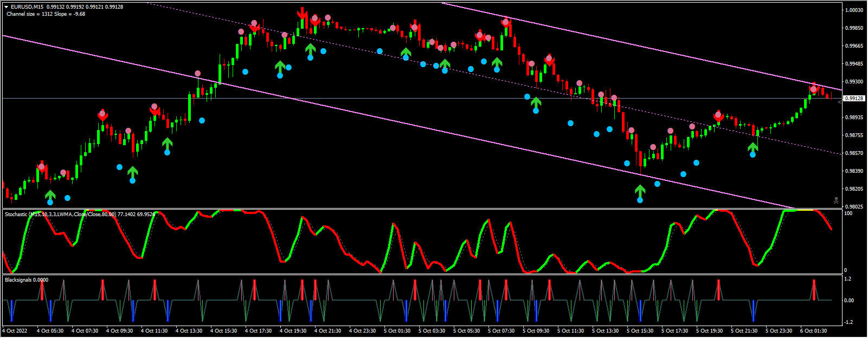
Task: Click the 4 Oct 2022 date on time axis
Action: [x=15, y=330]
